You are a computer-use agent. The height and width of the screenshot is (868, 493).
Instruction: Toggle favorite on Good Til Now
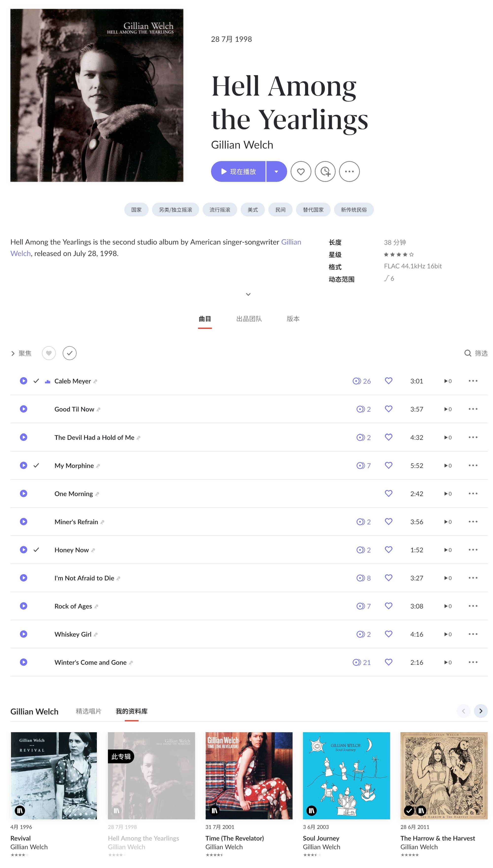[388, 409]
